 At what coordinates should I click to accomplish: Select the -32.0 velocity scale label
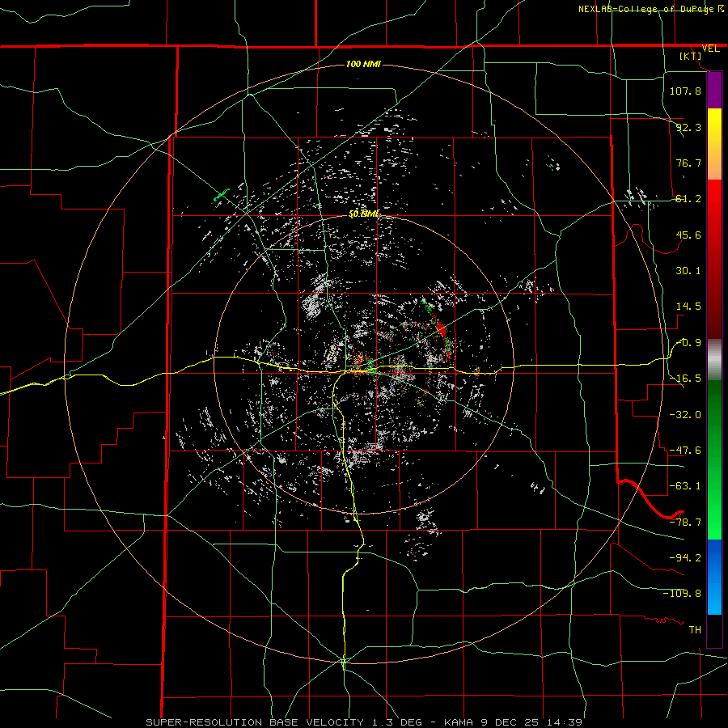tap(685, 415)
